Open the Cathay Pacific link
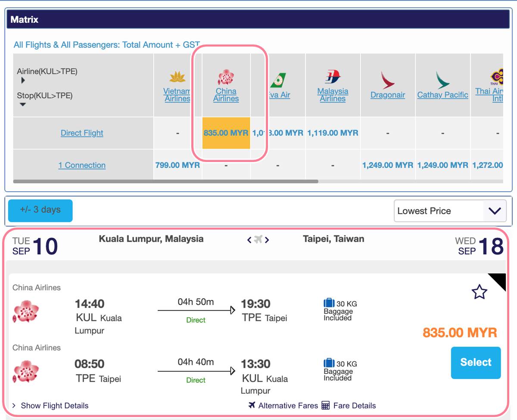This screenshot has height=420, width=517. [x=442, y=95]
